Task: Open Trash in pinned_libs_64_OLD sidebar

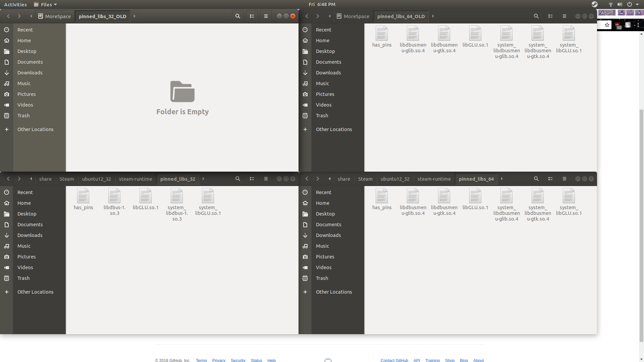Action: click(x=331, y=116)
